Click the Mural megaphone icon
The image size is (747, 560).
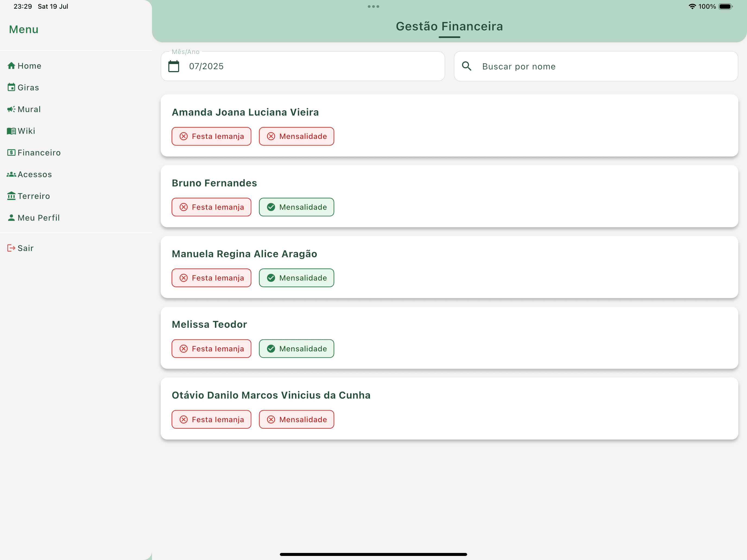(x=11, y=109)
